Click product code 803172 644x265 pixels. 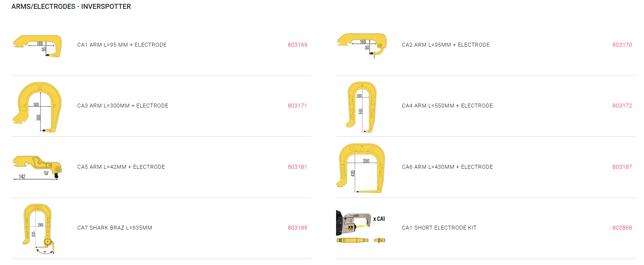click(x=622, y=106)
